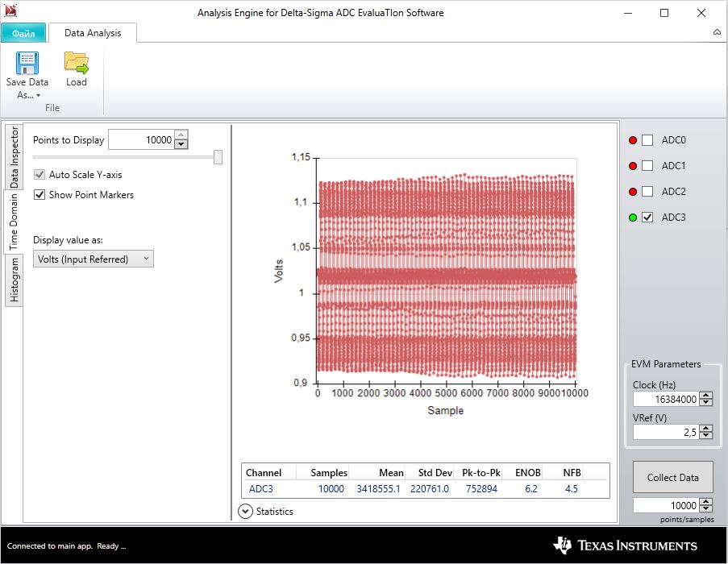Minimize the Analysis Engine window

pos(628,13)
